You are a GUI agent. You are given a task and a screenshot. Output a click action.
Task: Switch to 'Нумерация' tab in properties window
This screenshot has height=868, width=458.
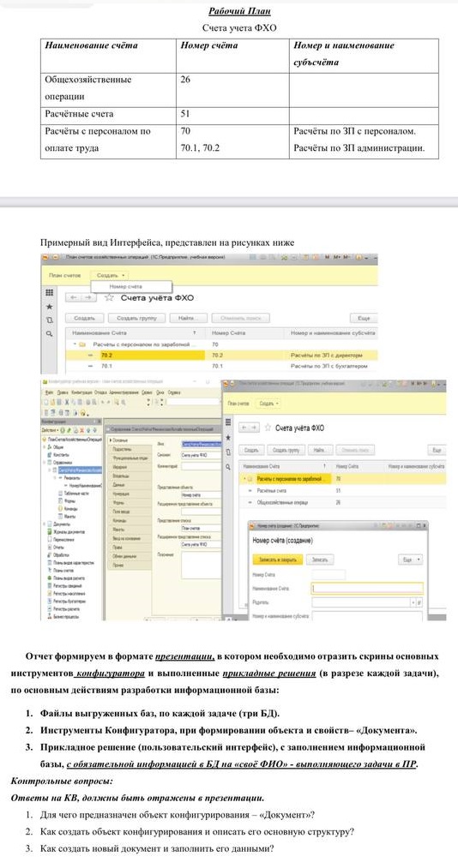click(128, 494)
